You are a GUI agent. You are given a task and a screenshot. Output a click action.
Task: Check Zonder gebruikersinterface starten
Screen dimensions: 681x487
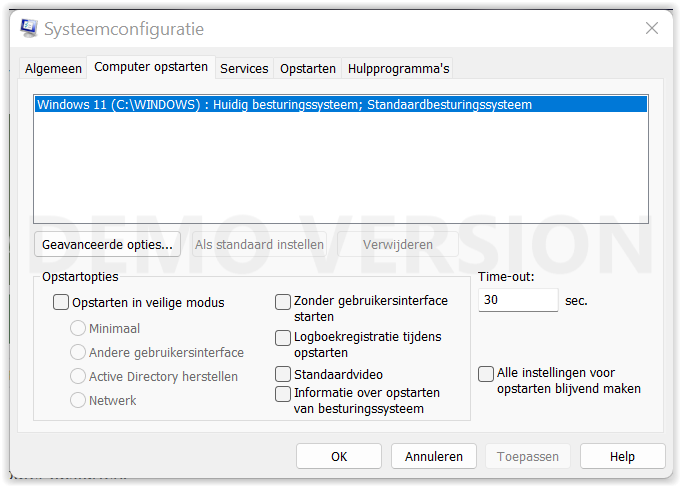[283, 302]
